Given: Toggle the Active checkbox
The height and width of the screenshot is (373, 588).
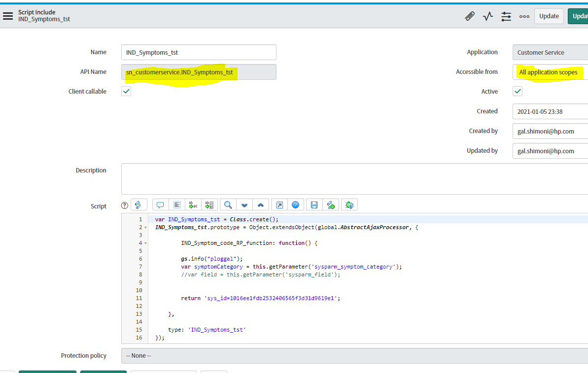Looking at the screenshot, I should (x=518, y=91).
